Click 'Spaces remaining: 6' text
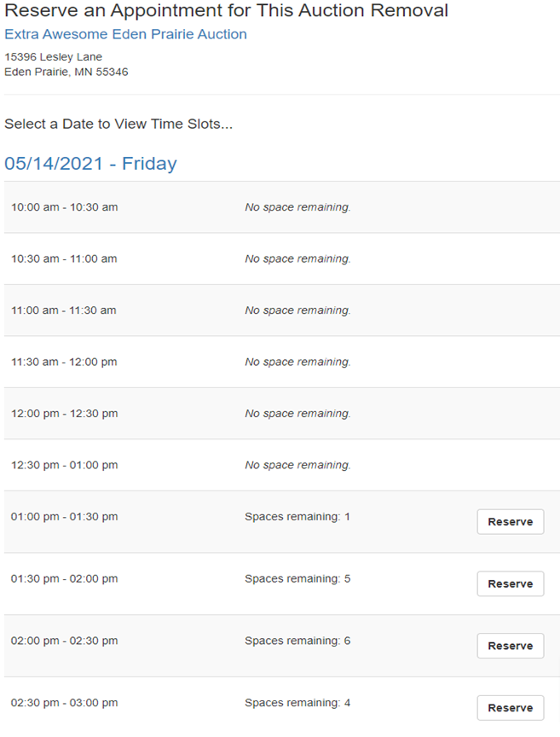 coord(297,641)
